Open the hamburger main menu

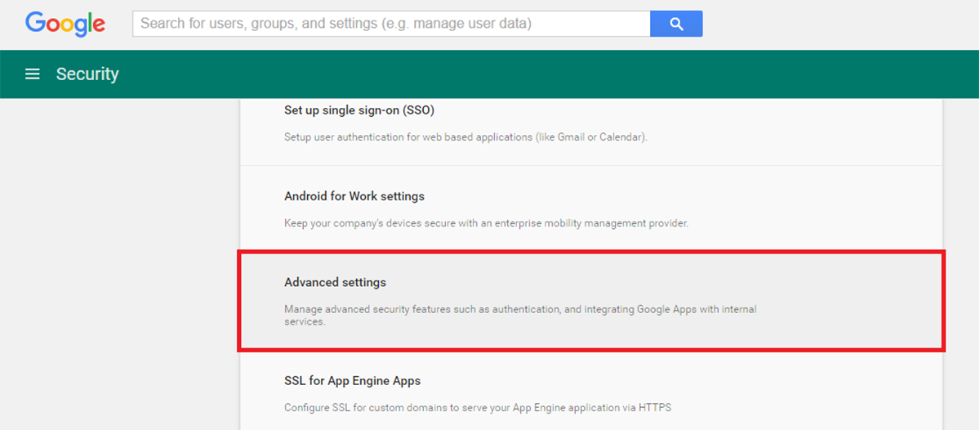click(x=33, y=74)
